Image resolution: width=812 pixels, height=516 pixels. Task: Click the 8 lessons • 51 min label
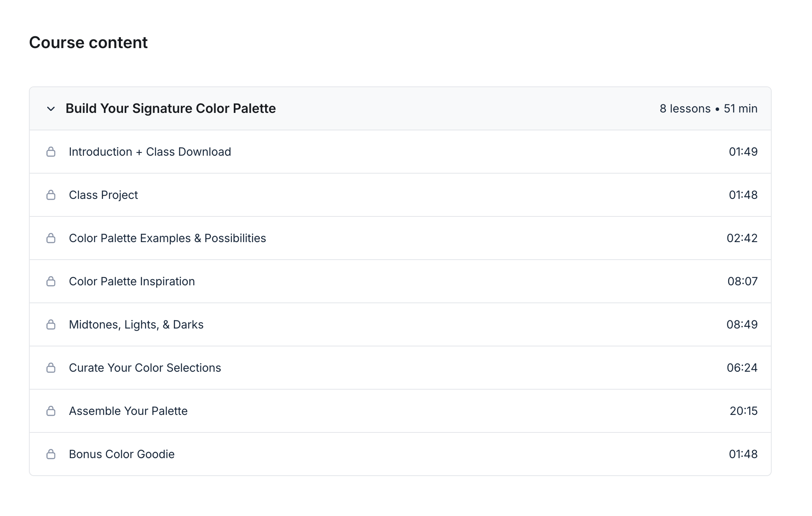pyautogui.click(x=709, y=108)
